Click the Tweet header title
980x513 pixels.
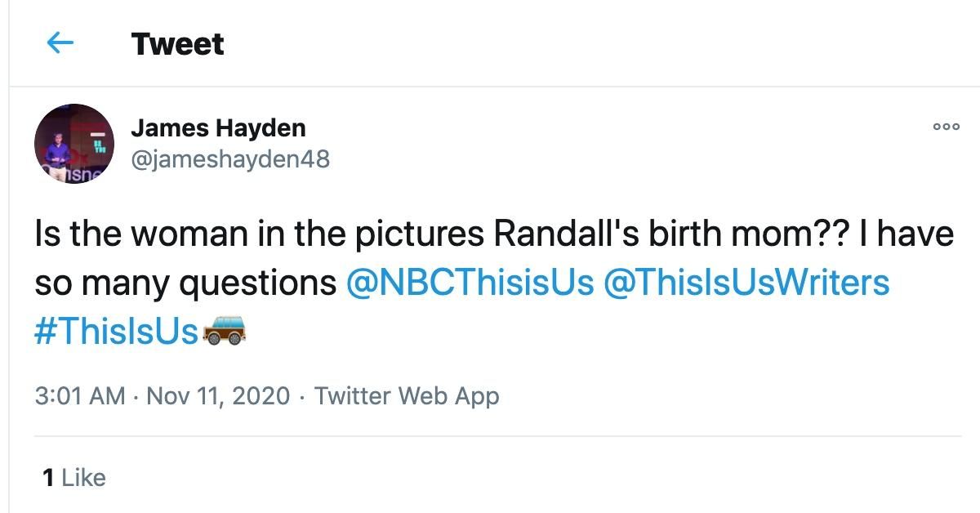pyautogui.click(x=177, y=44)
